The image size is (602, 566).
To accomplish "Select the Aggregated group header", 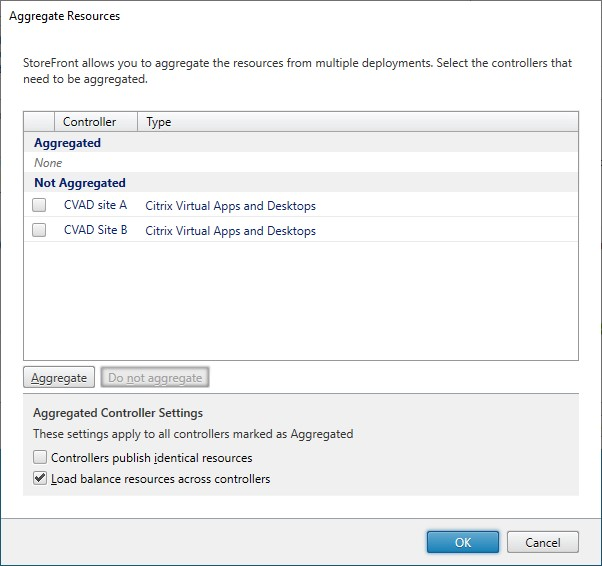I will (67, 143).
